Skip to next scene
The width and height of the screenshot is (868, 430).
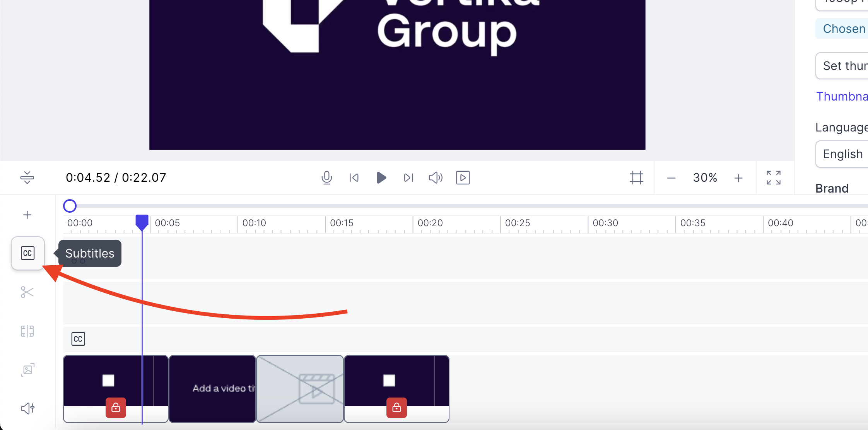[408, 178]
